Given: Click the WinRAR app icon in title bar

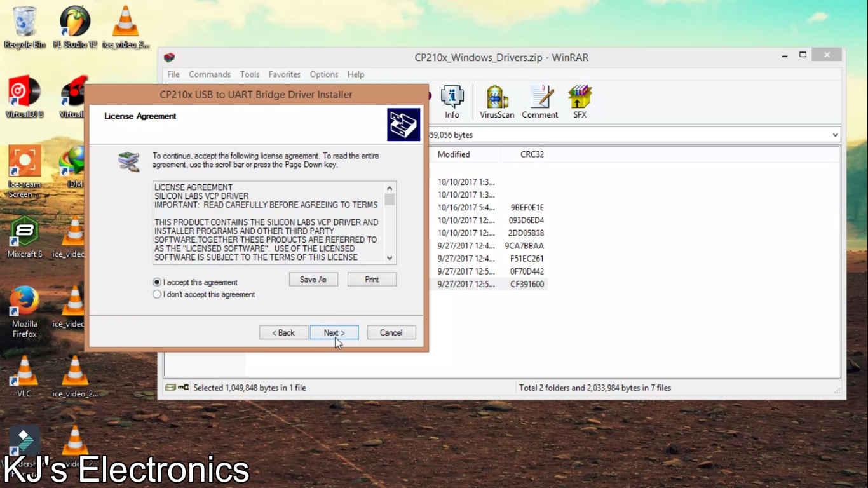Looking at the screenshot, I should pyautogui.click(x=169, y=57).
